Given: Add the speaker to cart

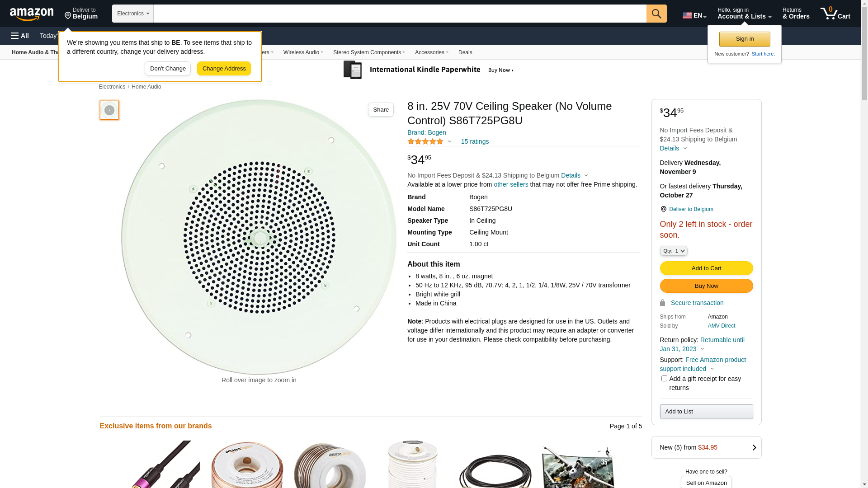Looking at the screenshot, I should pyautogui.click(x=706, y=268).
